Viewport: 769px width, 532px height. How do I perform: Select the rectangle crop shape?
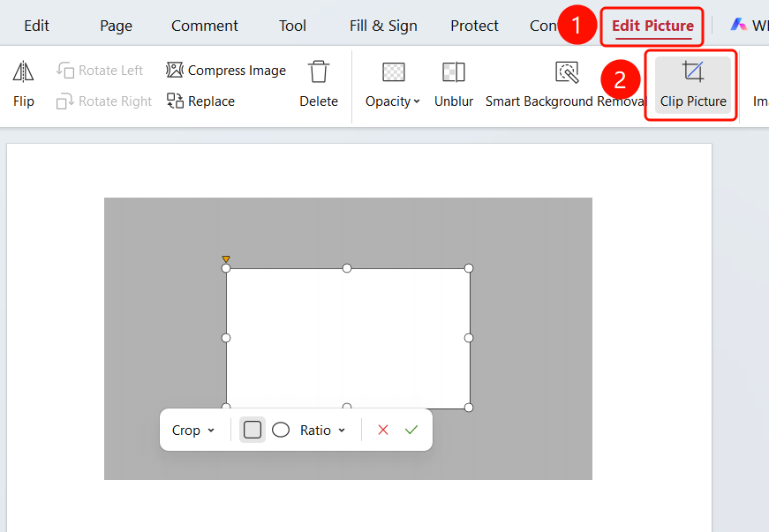point(253,430)
